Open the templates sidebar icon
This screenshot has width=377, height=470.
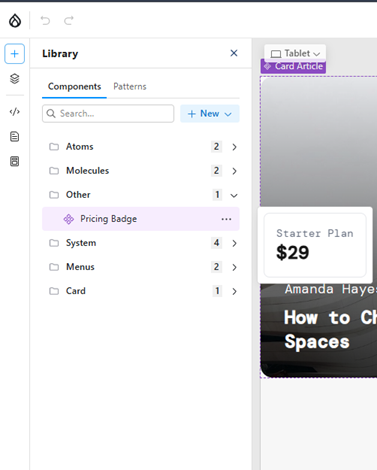[x=14, y=161]
